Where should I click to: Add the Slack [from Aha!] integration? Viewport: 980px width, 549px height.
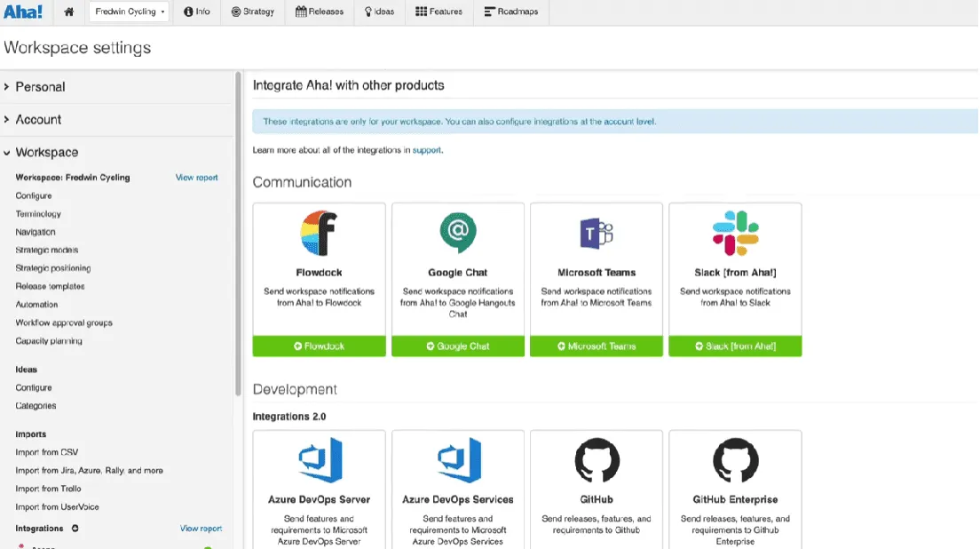(x=735, y=346)
